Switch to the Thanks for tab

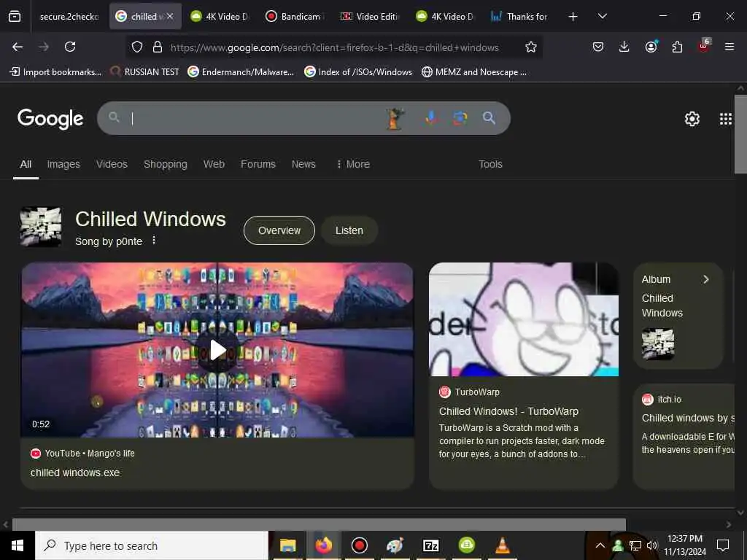[x=519, y=17]
